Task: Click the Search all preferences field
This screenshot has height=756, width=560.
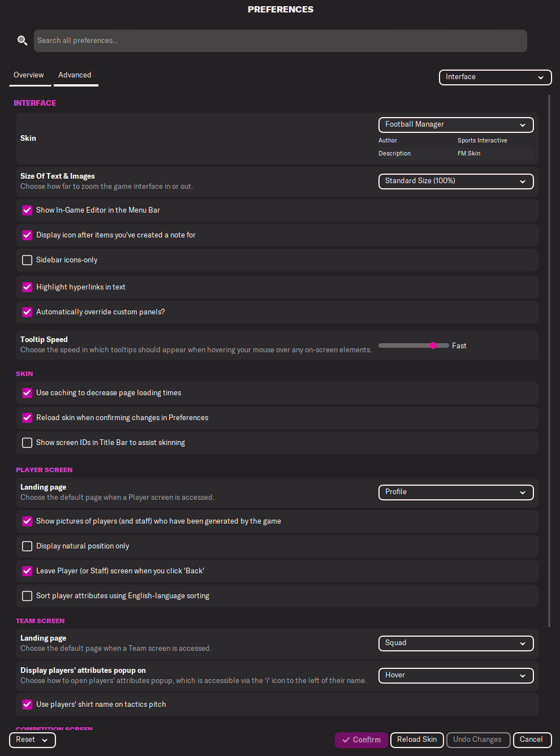Action: click(281, 41)
